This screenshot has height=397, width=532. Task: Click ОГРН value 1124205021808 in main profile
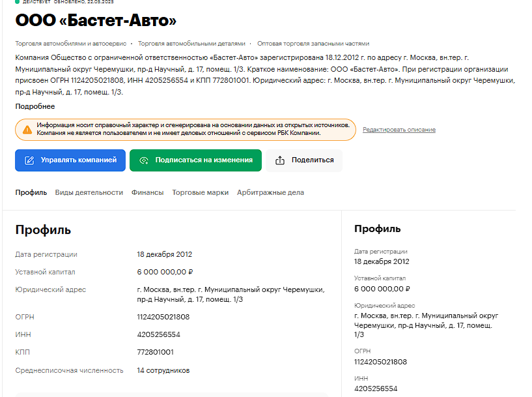click(163, 317)
